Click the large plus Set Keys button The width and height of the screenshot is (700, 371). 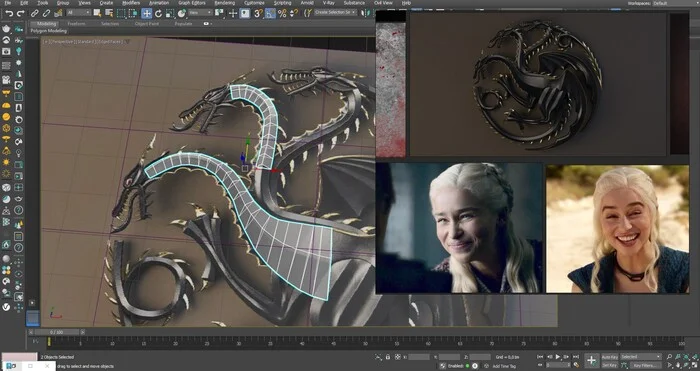tap(591, 360)
